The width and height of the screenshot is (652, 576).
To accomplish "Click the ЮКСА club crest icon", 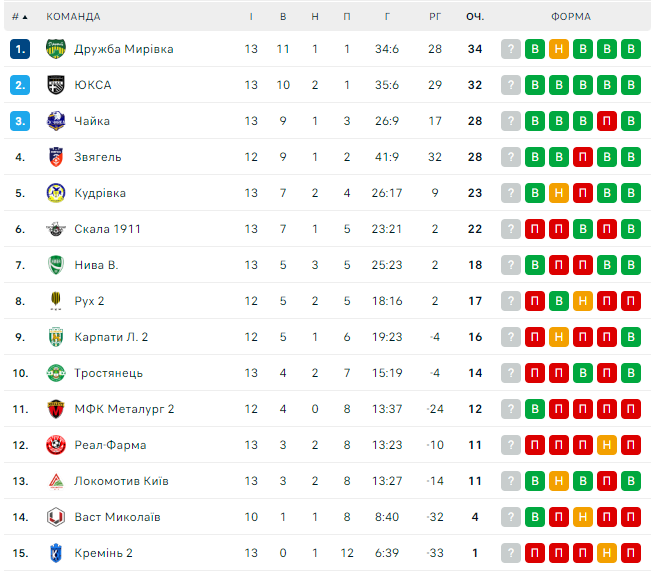I will tap(56, 85).
